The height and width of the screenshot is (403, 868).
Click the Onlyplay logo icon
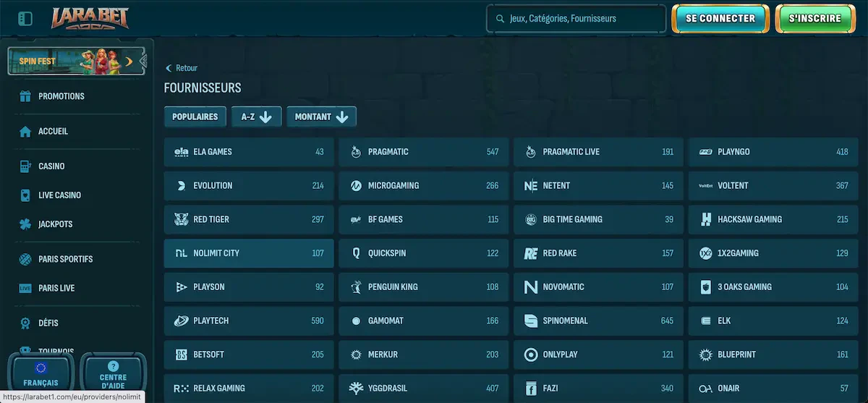tap(530, 355)
